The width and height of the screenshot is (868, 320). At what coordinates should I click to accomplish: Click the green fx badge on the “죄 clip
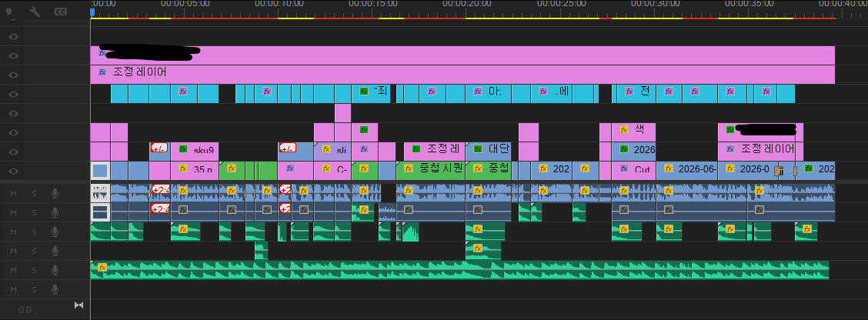[x=364, y=92]
